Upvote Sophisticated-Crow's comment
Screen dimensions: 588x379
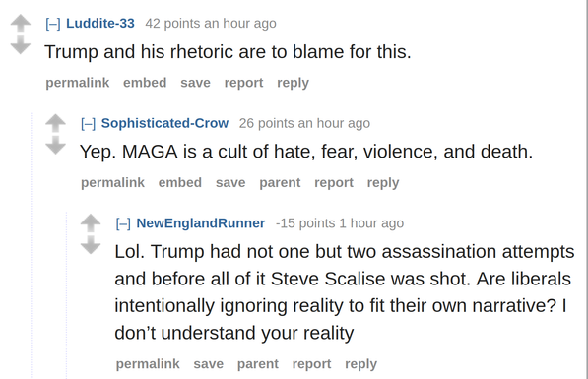(x=55, y=123)
